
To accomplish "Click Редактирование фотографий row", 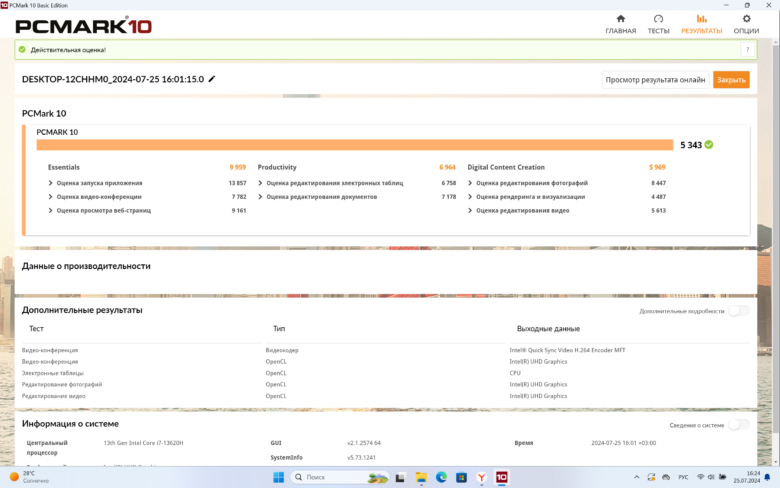I will (x=62, y=385).
